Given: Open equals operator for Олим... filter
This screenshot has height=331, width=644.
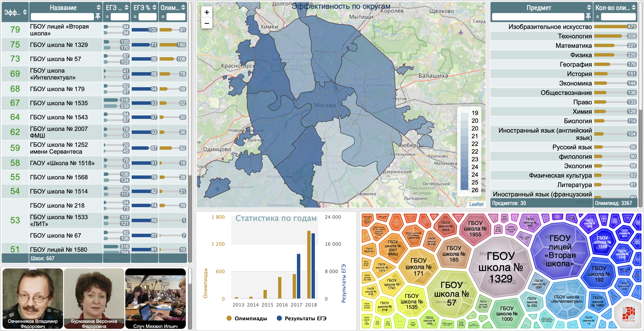Looking at the screenshot, I should (163, 17).
